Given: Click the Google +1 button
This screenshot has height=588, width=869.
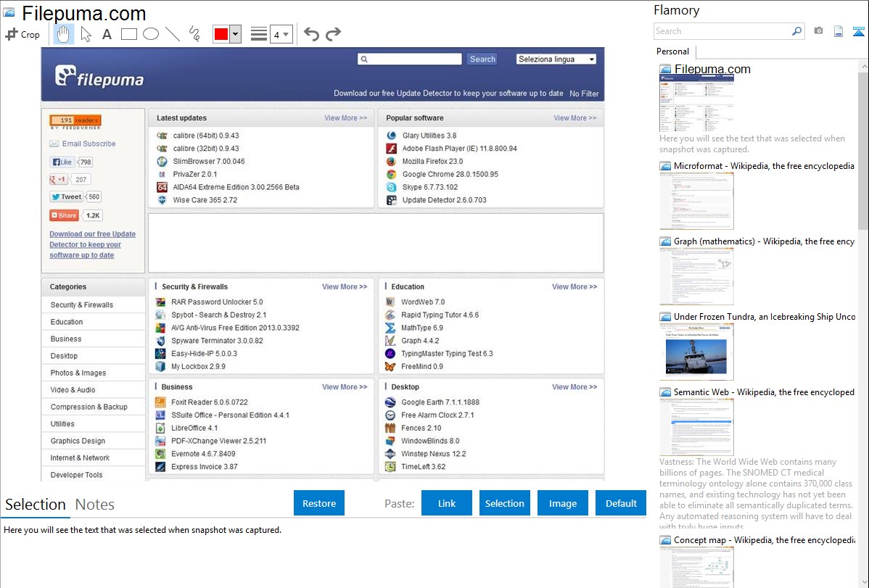Looking at the screenshot, I should point(58,180).
